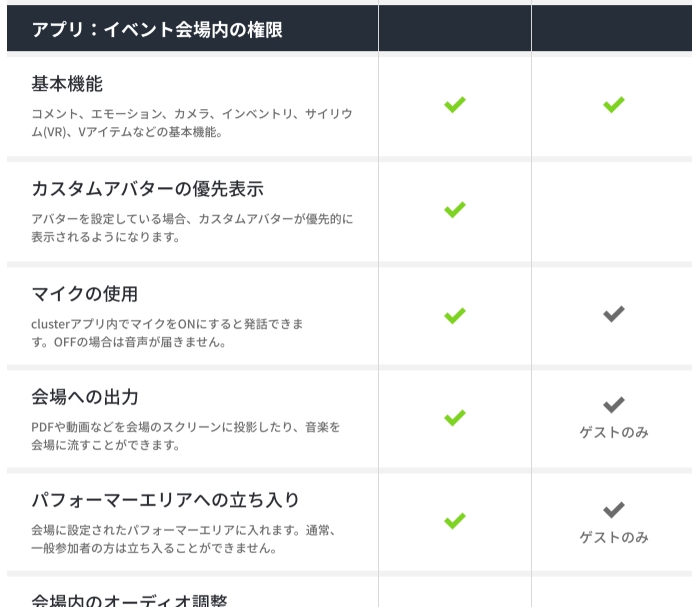Click gray checkmark for パフォーマーエリアへの立ち入り

[613, 510]
